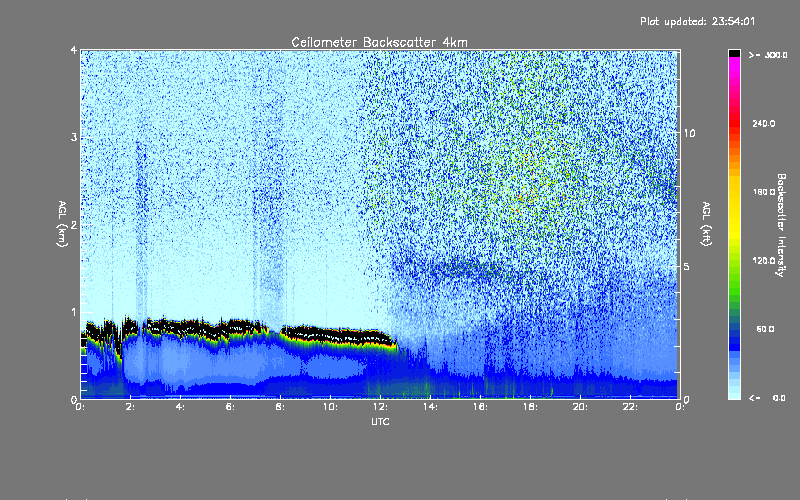Click the "Plot updated: 23:54:01" timestamp
The height and width of the screenshot is (500, 800).
pyautogui.click(x=697, y=21)
